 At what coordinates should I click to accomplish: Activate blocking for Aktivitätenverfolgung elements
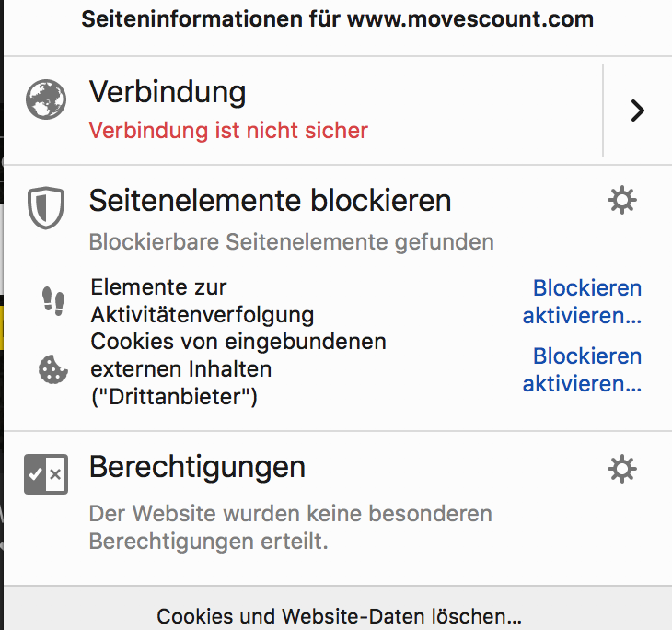click(582, 301)
